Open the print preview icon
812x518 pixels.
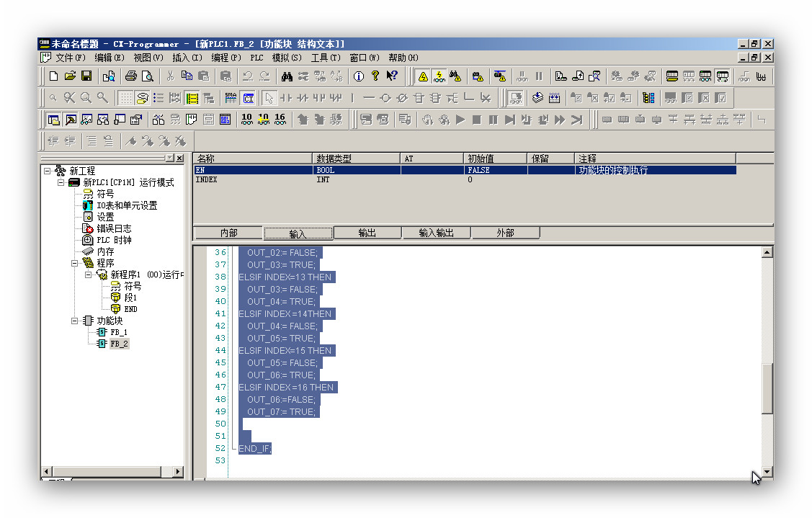148,76
